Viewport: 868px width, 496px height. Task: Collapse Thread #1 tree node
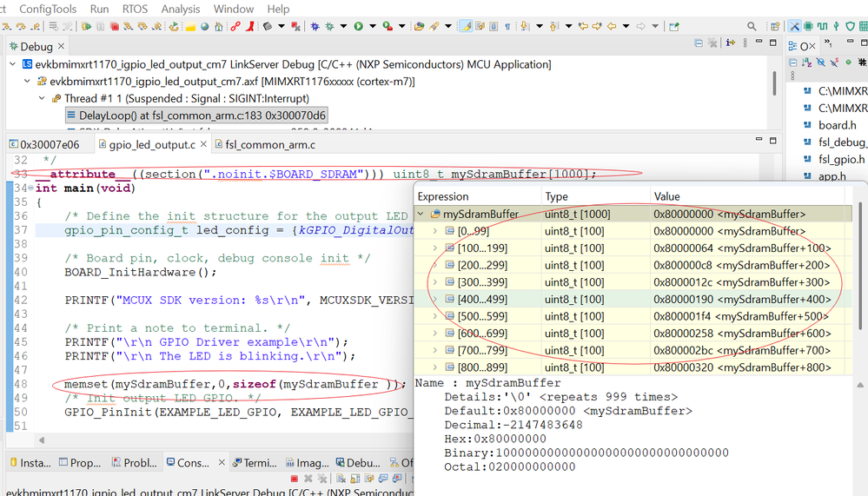(x=42, y=98)
